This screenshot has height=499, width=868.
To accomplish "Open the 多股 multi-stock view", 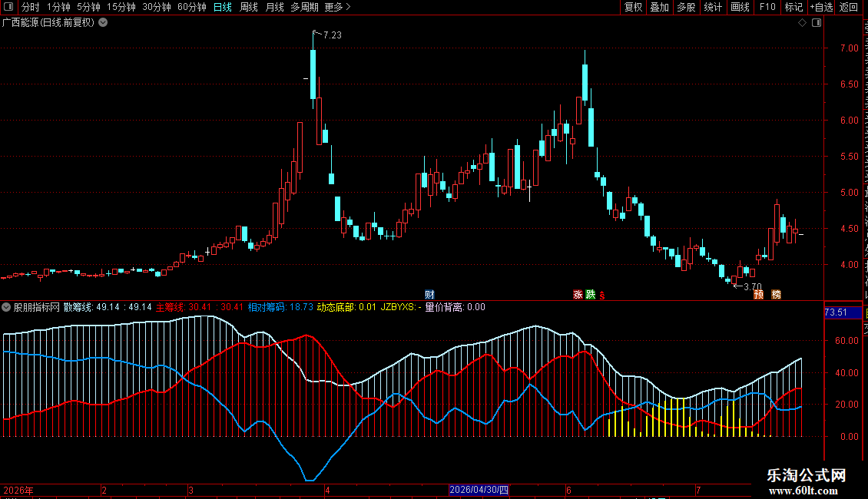I will click(686, 7).
